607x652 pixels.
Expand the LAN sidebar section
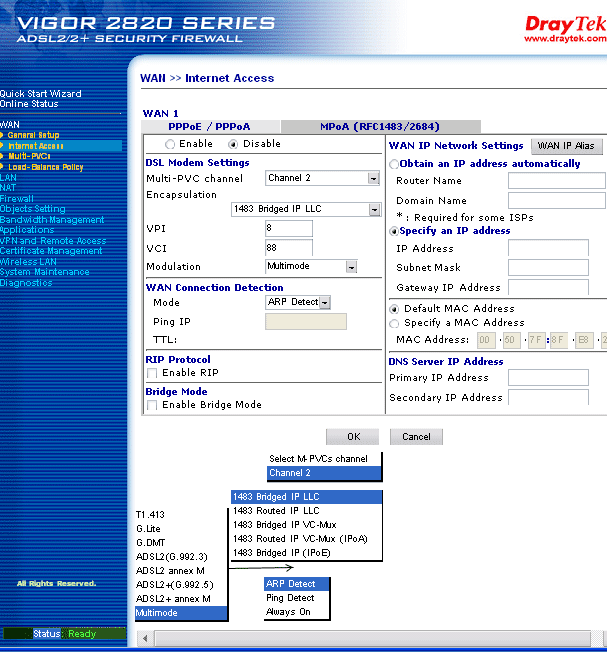(x=8, y=178)
